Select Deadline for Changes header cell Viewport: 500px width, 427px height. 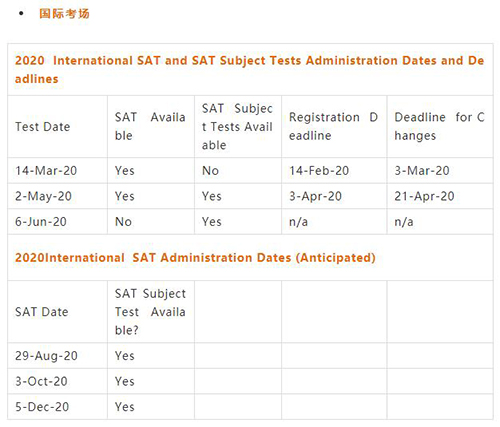coord(439,126)
